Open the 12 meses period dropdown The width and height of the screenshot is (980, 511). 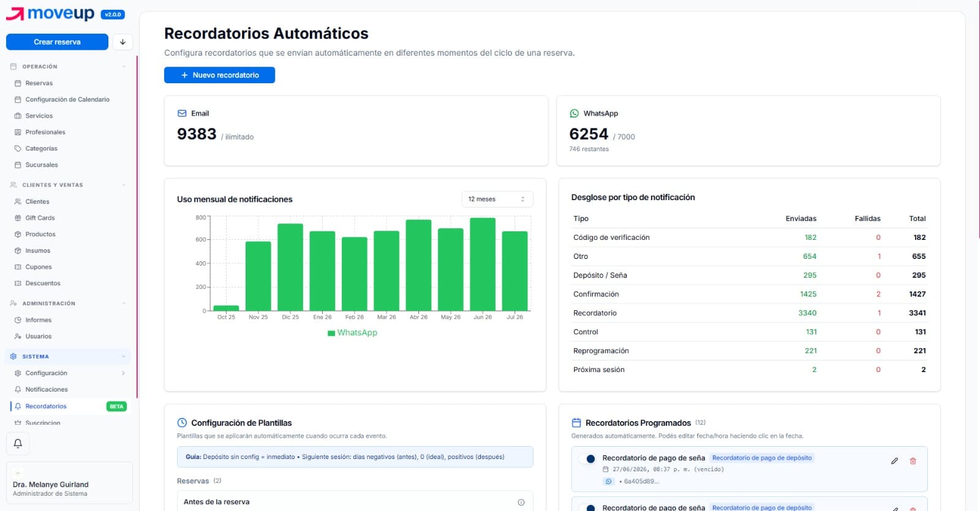click(497, 199)
